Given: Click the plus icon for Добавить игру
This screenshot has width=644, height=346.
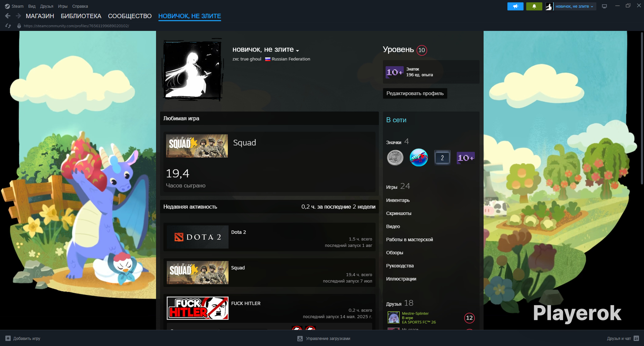Looking at the screenshot, I should [x=8, y=338].
